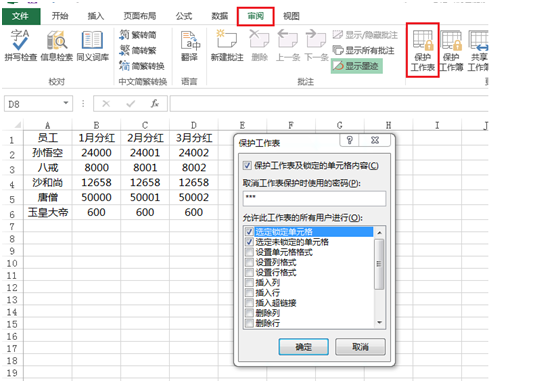This screenshot has height=383, width=558.
Task: Uncheck 选定锁定单元格 option
Action: [249, 232]
